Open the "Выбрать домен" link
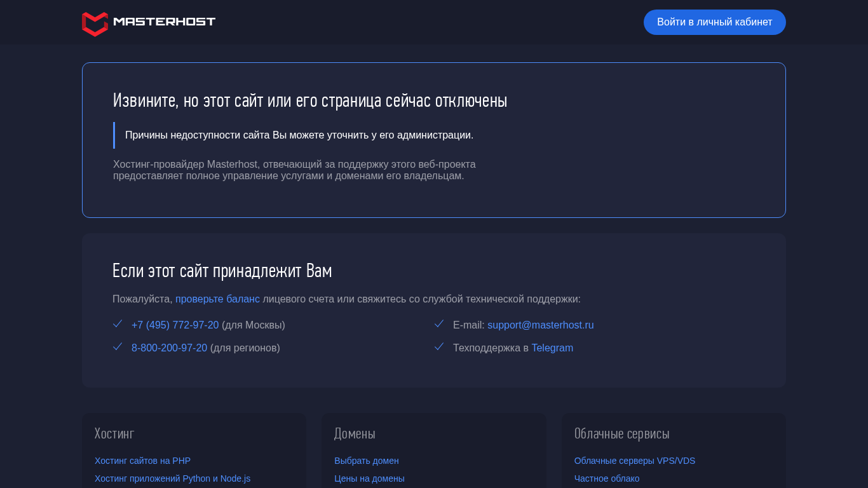 pyautogui.click(x=367, y=461)
